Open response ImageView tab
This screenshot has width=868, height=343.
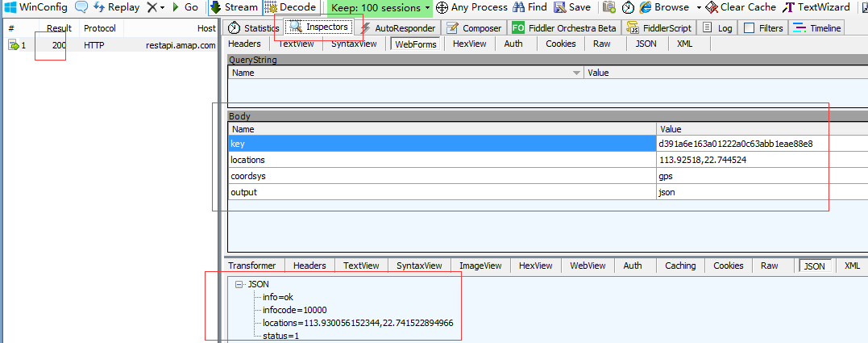[x=480, y=266]
